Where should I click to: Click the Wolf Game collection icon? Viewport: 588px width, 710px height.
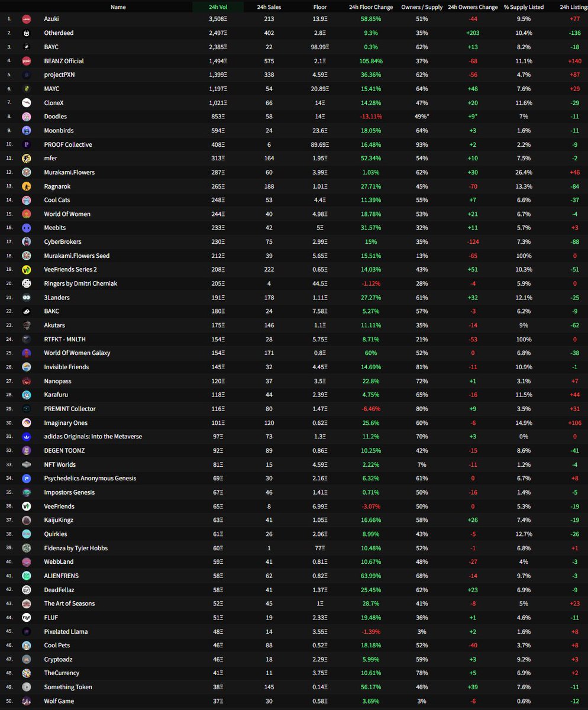point(27,701)
